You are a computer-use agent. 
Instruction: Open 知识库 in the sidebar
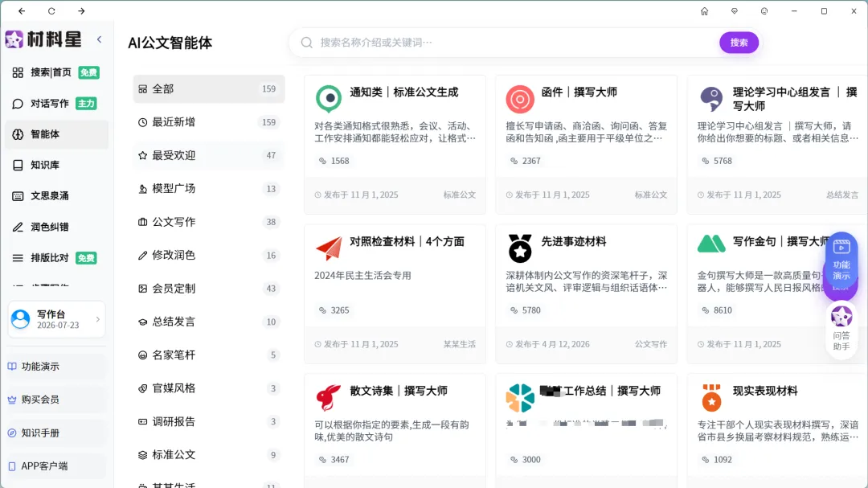click(x=56, y=165)
